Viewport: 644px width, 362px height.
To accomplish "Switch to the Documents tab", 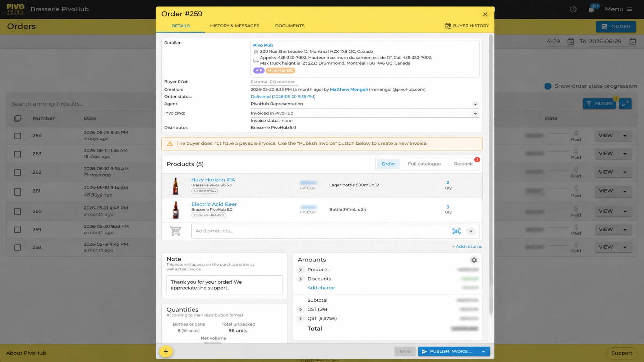I will coord(290,26).
